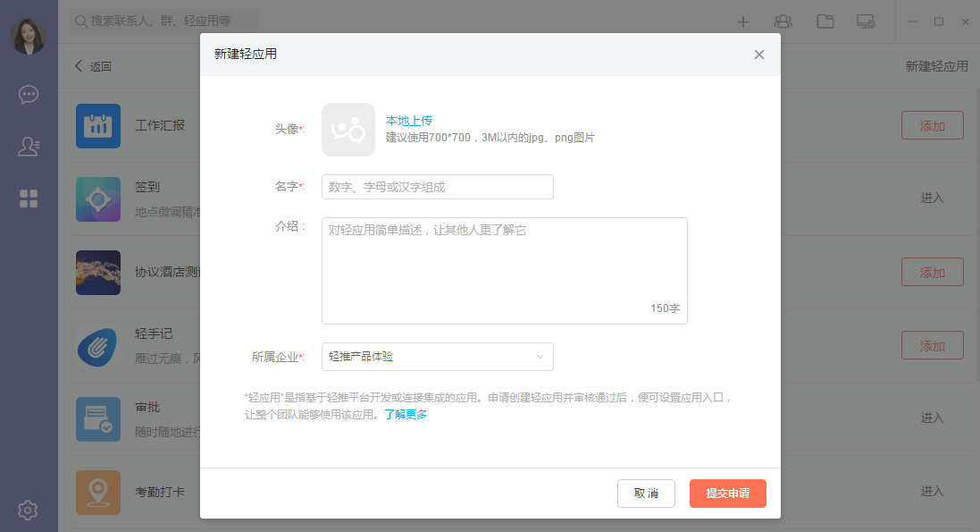Open the group chat icon in top bar
980x532 pixels.
[783, 21]
